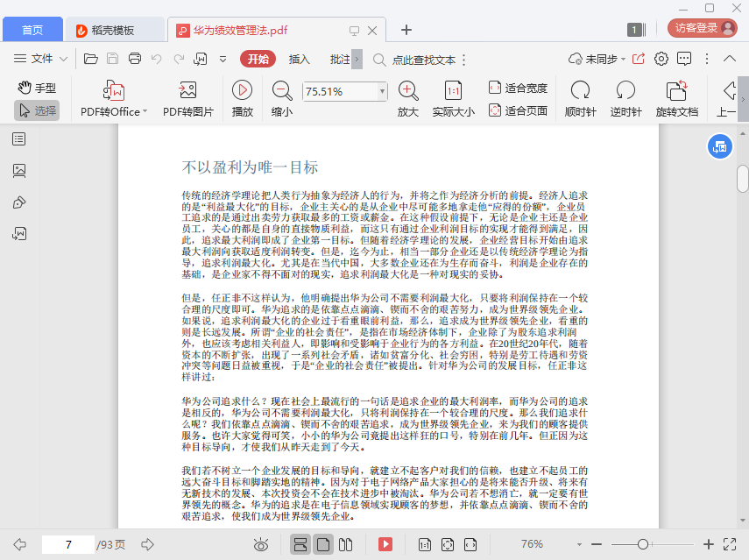The width and height of the screenshot is (749, 560).
Task: Go to previous page arrow
Action: click(x=19, y=544)
